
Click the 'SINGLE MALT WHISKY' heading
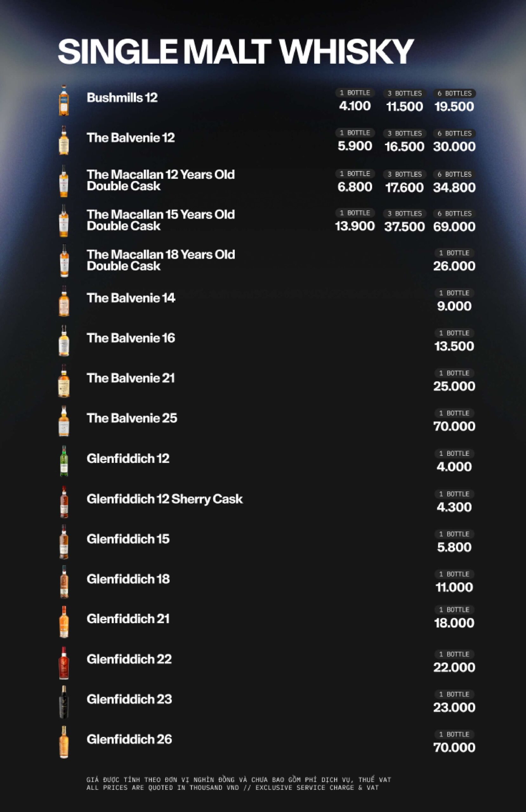pos(236,51)
